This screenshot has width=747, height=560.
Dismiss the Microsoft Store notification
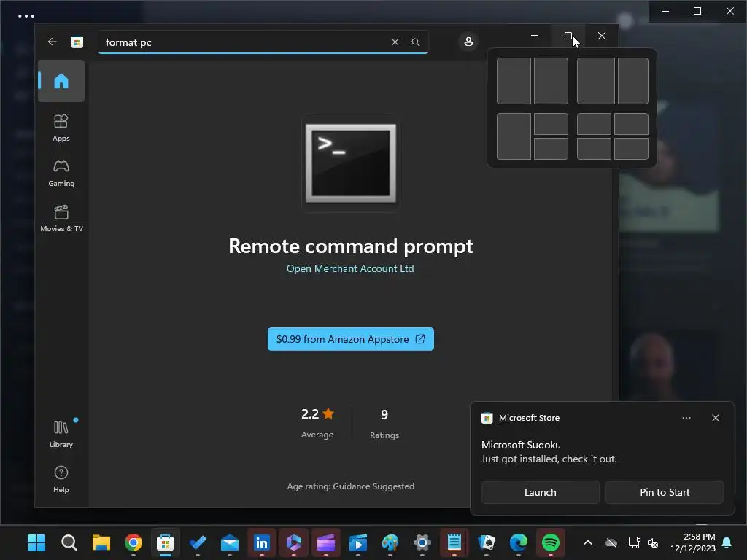point(716,418)
